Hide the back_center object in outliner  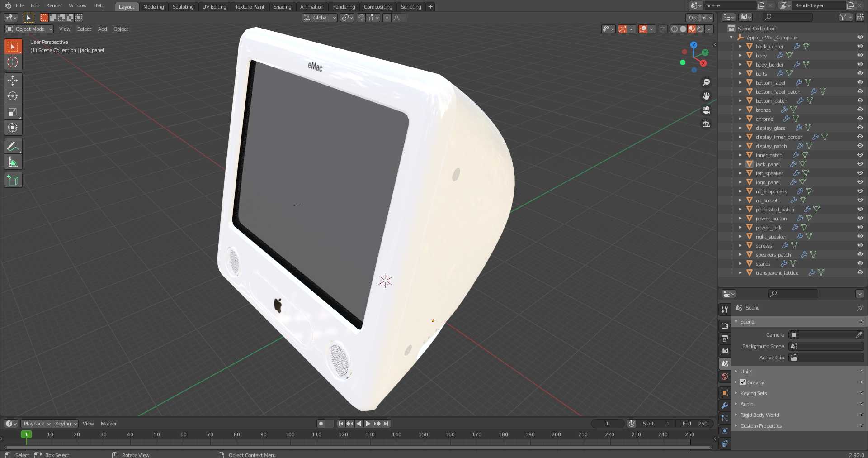pyautogui.click(x=860, y=46)
